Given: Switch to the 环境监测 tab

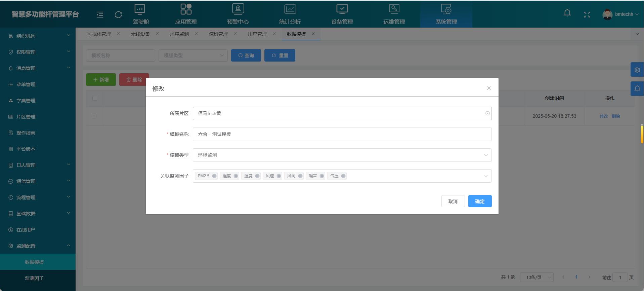Looking at the screenshot, I should 179,34.
